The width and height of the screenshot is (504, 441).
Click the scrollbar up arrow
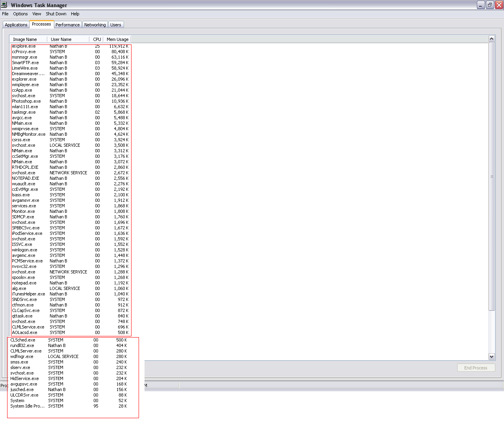[x=491, y=39]
